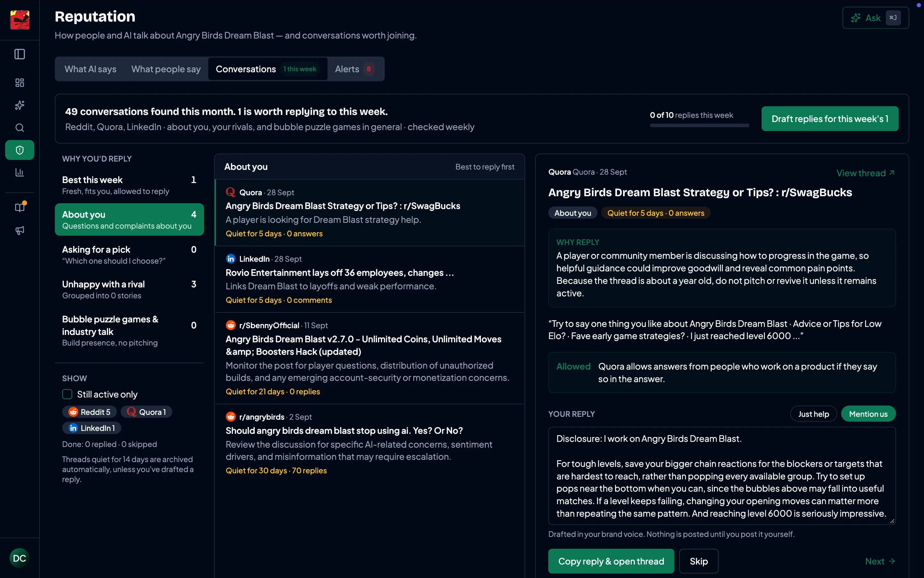Select Bubble puzzle games & industry talk
The width and height of the screenshot is (924, 578).
pos(129,330)
